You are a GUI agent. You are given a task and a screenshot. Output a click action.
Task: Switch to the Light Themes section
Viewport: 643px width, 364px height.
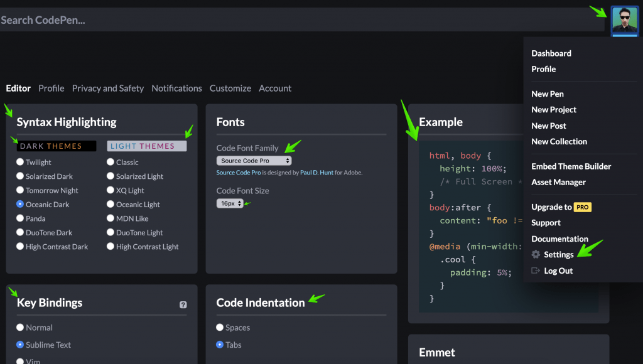[x=146, y=146]
